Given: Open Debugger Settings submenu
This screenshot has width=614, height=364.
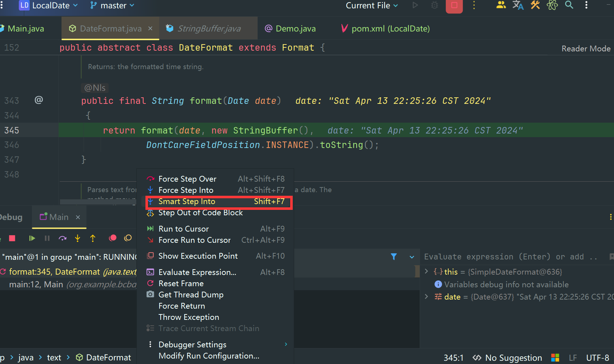Looking at the screenshot, I should coord(216,344).
